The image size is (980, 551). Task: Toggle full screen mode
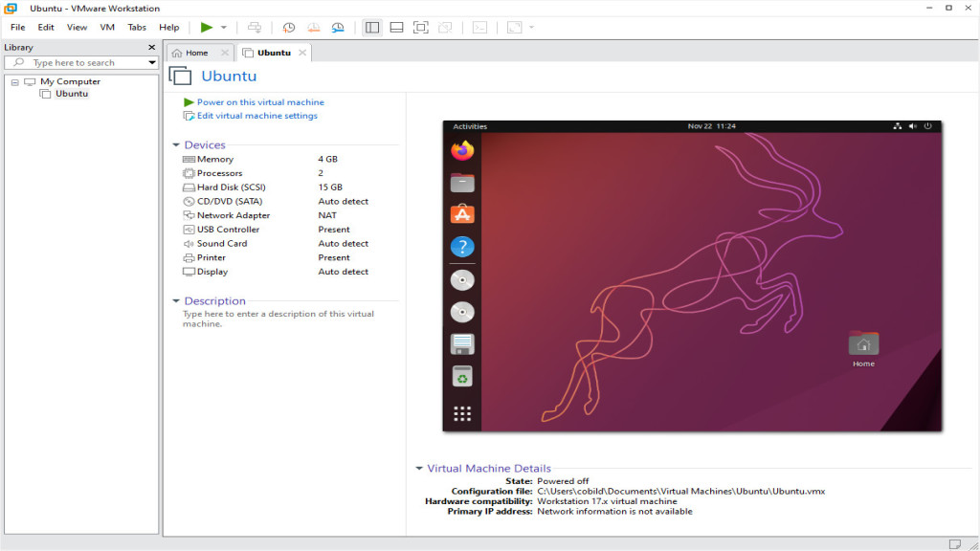(420, 27)
